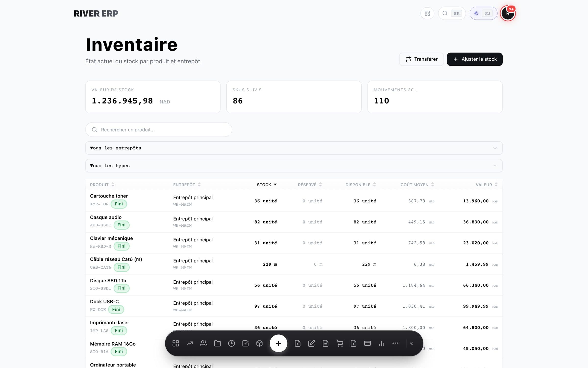Open the pencil edit icon in dock
This screenshot has width=588, height=368.
pyautogui.click(x=311, y=343)
